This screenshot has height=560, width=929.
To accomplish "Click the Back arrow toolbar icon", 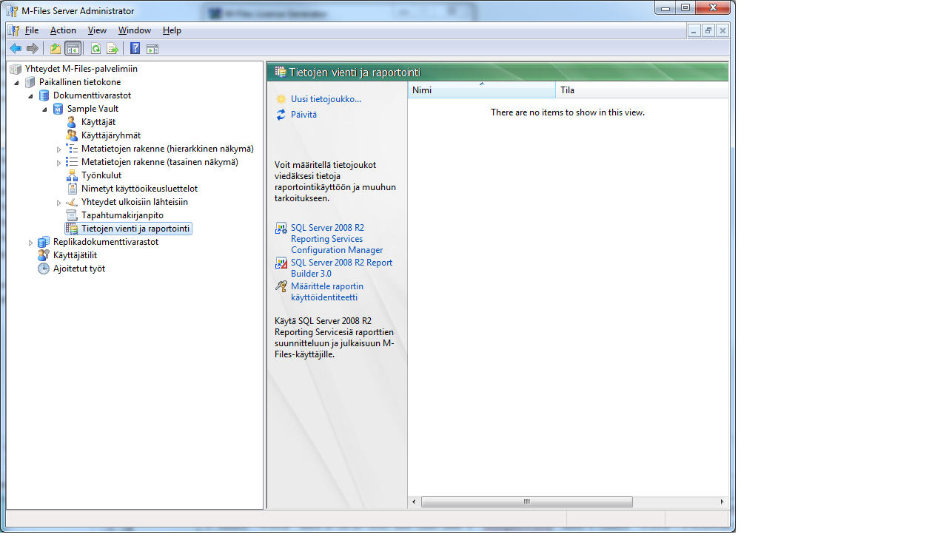I will tap(15, 49).
